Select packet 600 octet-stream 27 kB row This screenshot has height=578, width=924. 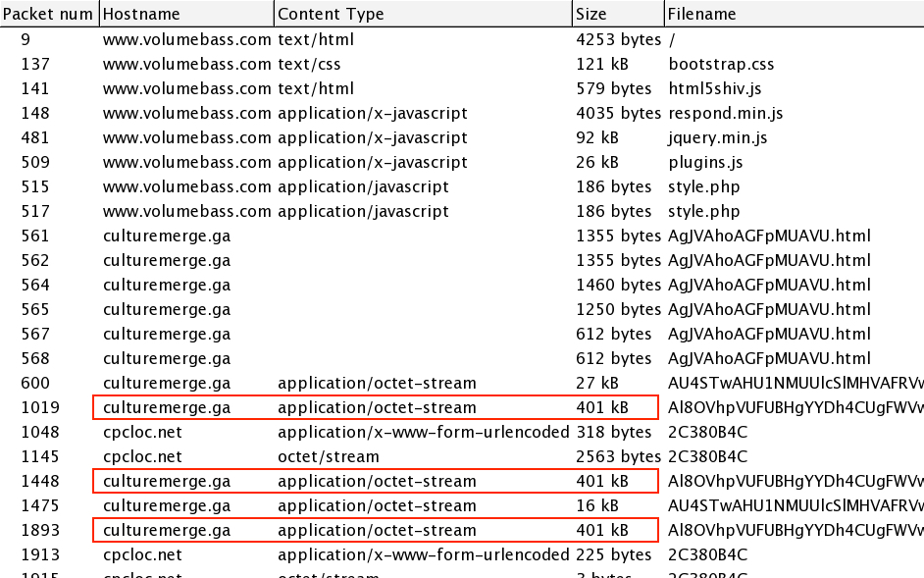tap(392, 384)
